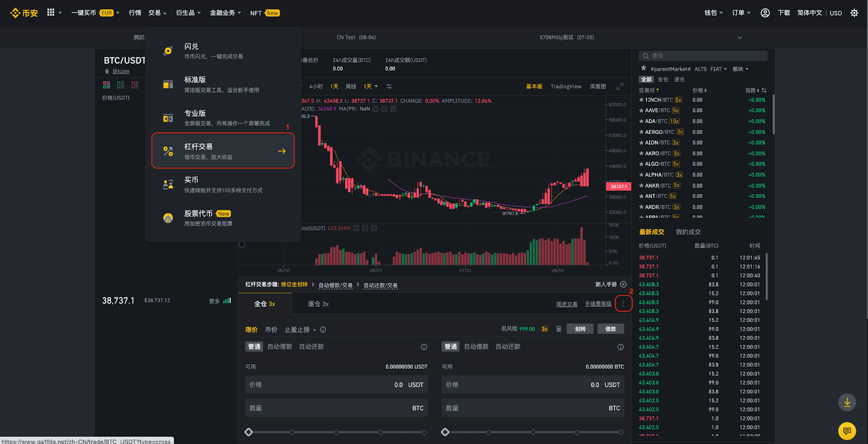Enable 自动借款 in the sell panel

coord(476,347)
